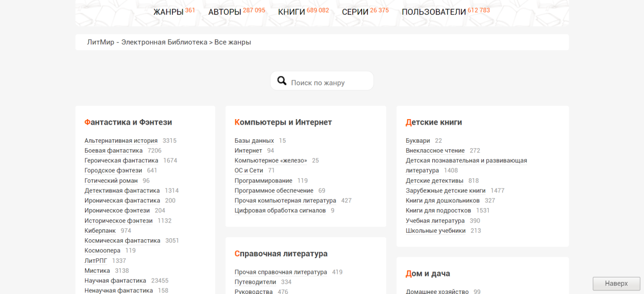The width and height of the screenshot is (644, 294).
Task: Go to the КНИГИ section
Action: coord(291,12)
